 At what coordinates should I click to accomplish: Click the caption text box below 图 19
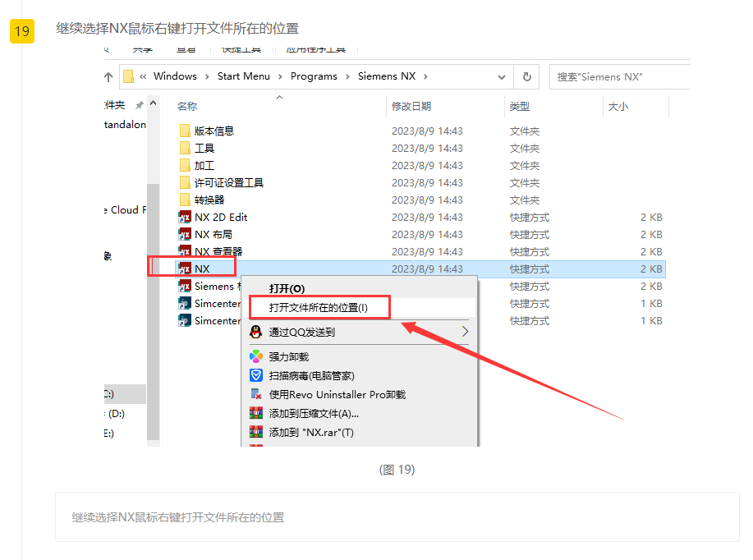click(397, 516)
